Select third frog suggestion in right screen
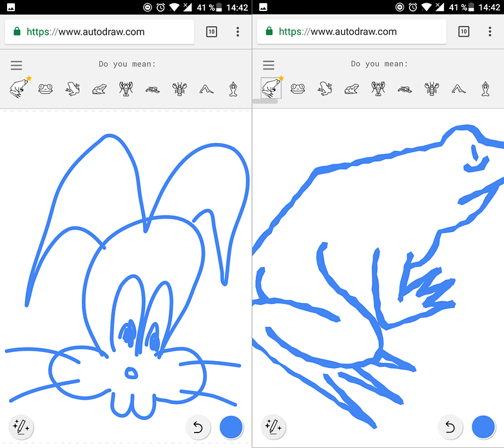The image size is (504, 448). click(x=325, y=89)
